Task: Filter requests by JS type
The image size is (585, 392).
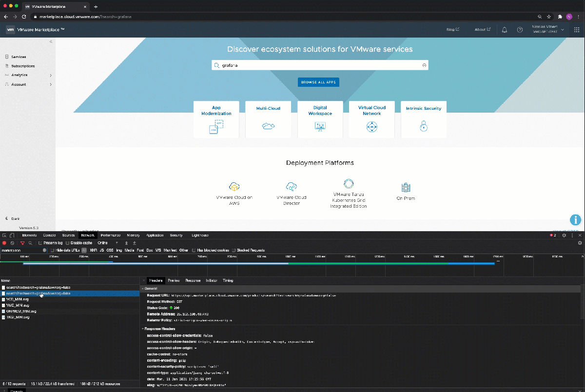Action: [101, 250]
